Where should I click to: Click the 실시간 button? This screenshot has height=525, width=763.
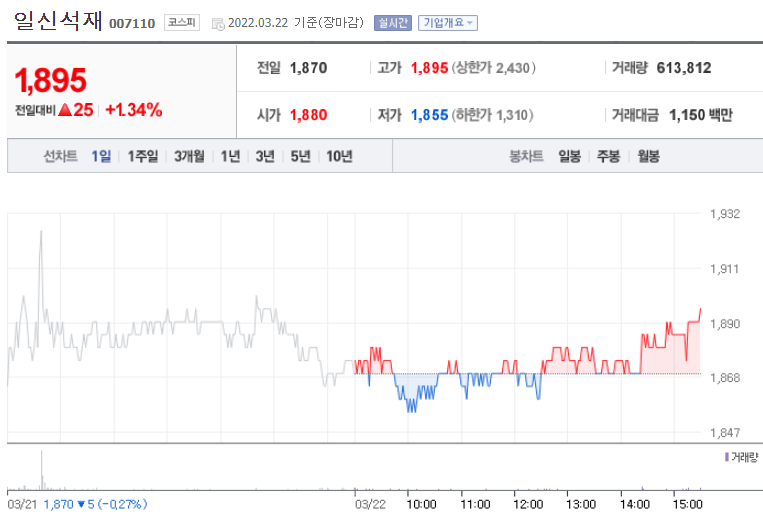[x=393, y=23]
